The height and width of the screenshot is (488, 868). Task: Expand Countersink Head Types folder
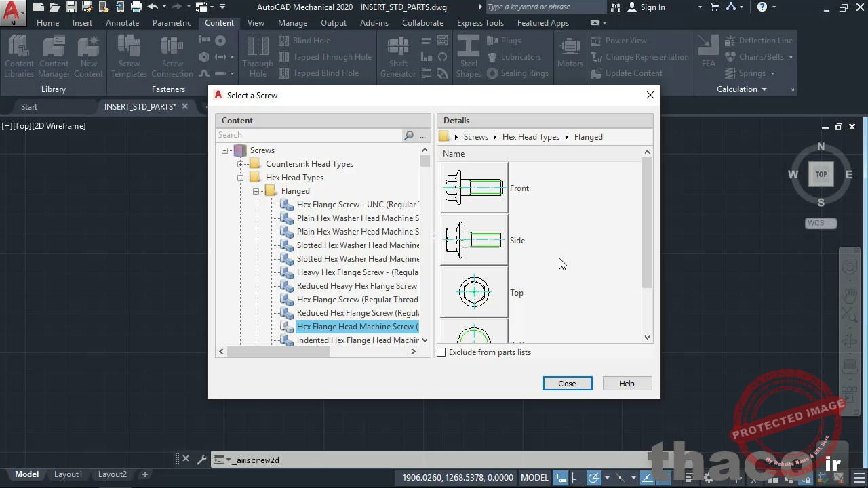240,164
